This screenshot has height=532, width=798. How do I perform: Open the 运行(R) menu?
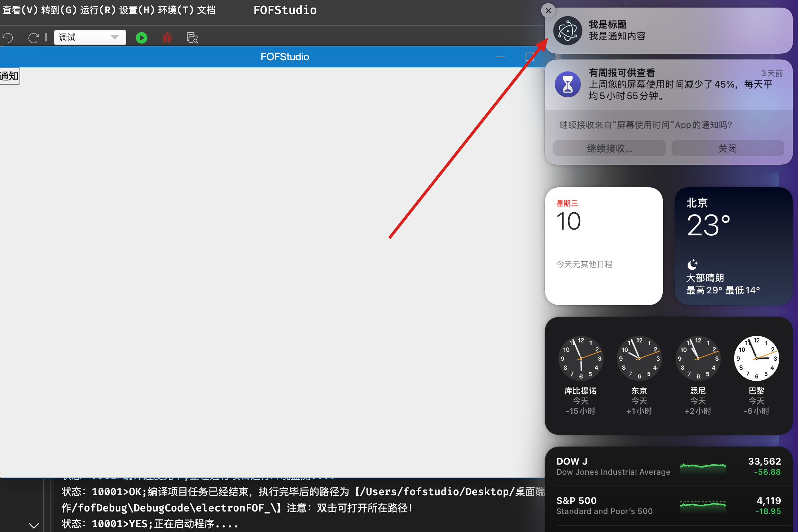tap(98, 10)
